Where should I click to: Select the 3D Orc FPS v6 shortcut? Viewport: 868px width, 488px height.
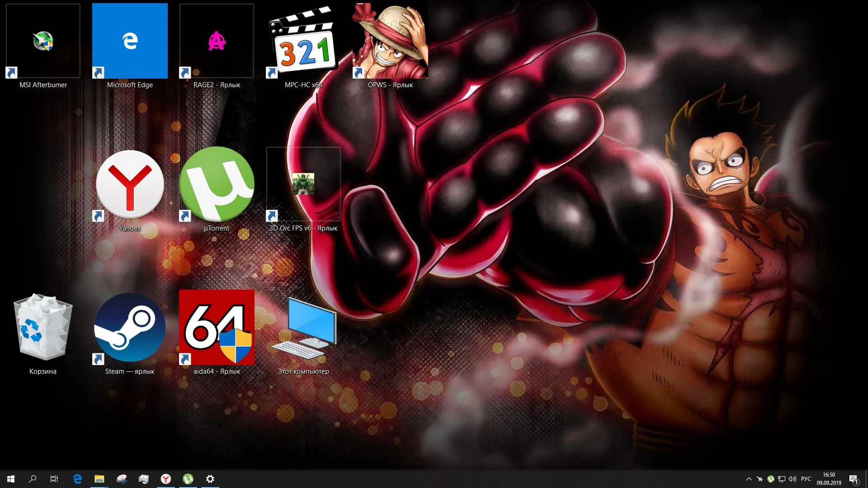[x=303, y=189]
